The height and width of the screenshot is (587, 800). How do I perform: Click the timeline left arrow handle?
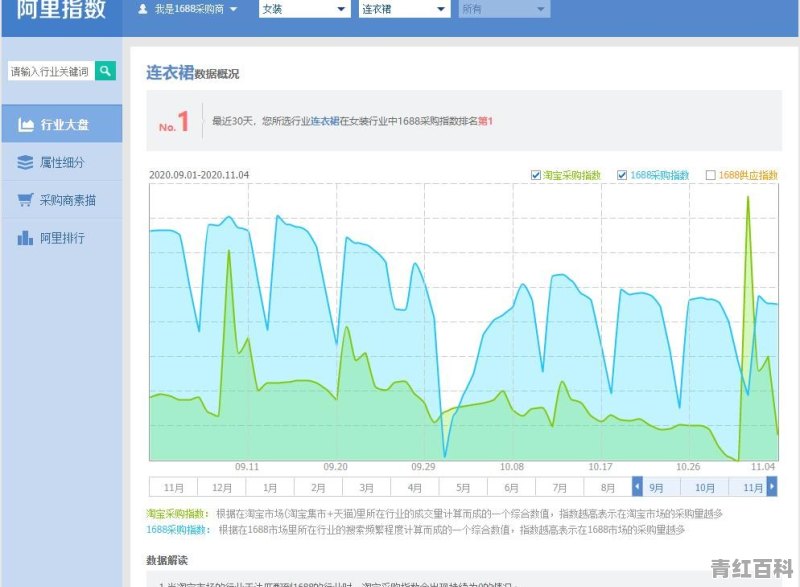click(x=637, y=486)
